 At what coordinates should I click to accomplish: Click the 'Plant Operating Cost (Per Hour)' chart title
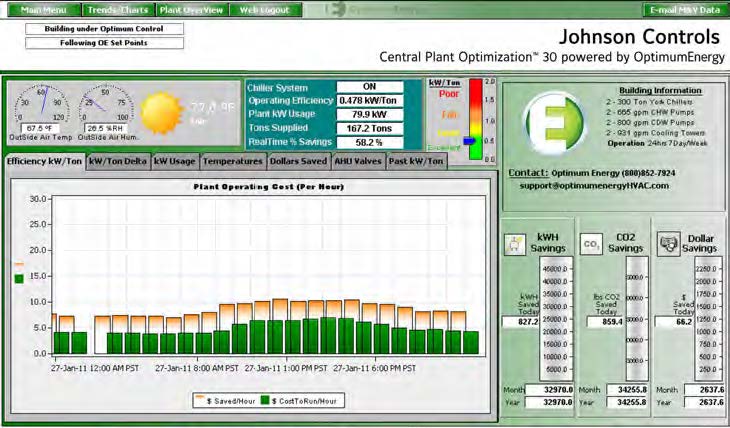pyautogui.click(x=269, y=187)
